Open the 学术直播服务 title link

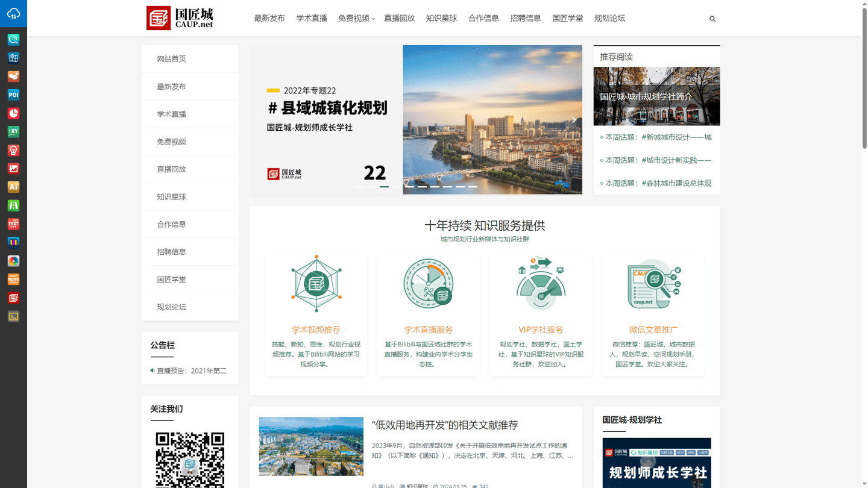click(x=429, y=330)
